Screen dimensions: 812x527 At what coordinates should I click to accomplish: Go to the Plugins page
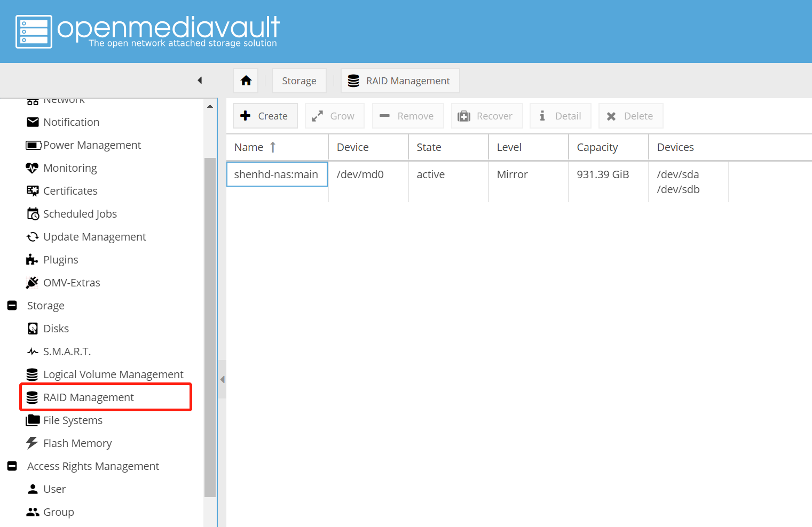[x=61, y=260]
